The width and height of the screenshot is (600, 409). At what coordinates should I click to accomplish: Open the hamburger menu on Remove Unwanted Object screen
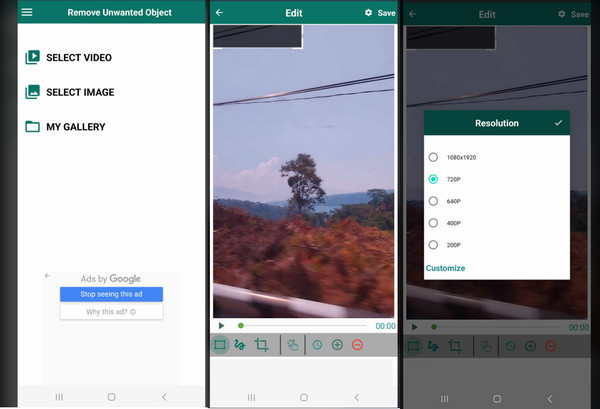pyautogui.click(x=27, y=12)
